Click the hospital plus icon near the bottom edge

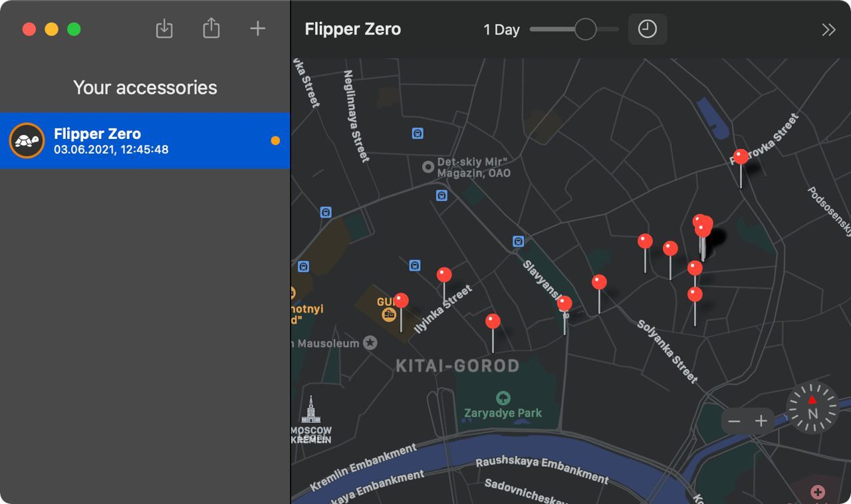pos(818,492)
